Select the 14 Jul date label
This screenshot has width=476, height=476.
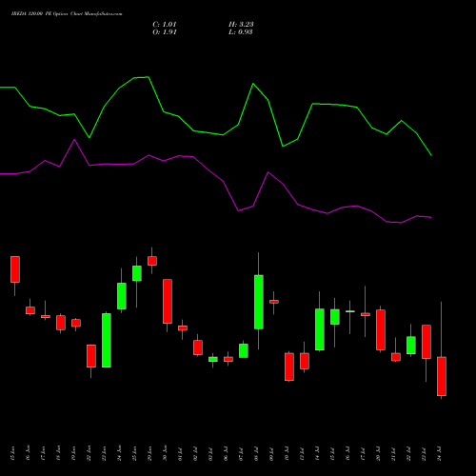[317, 454]
